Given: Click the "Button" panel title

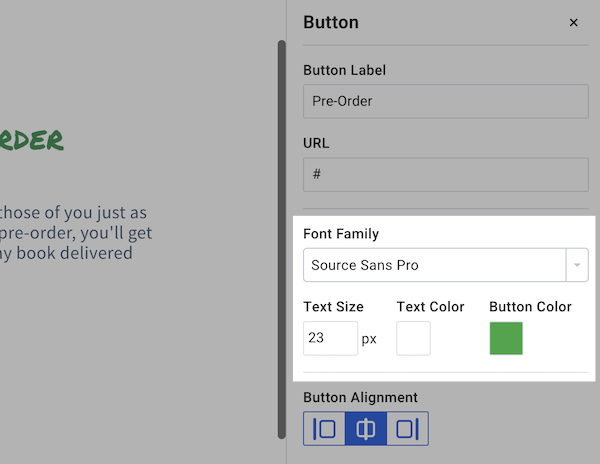Looking at the screenshot, I should tap(331, 23).
